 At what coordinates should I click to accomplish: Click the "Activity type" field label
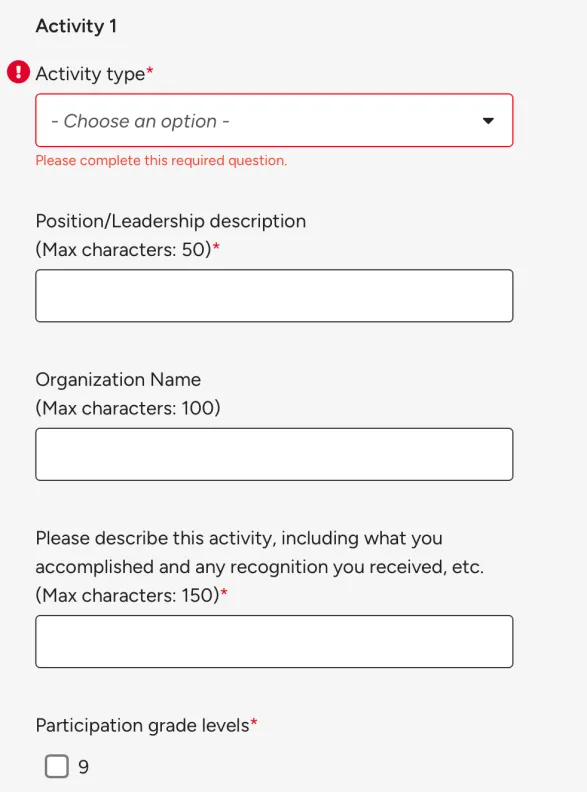90,74
